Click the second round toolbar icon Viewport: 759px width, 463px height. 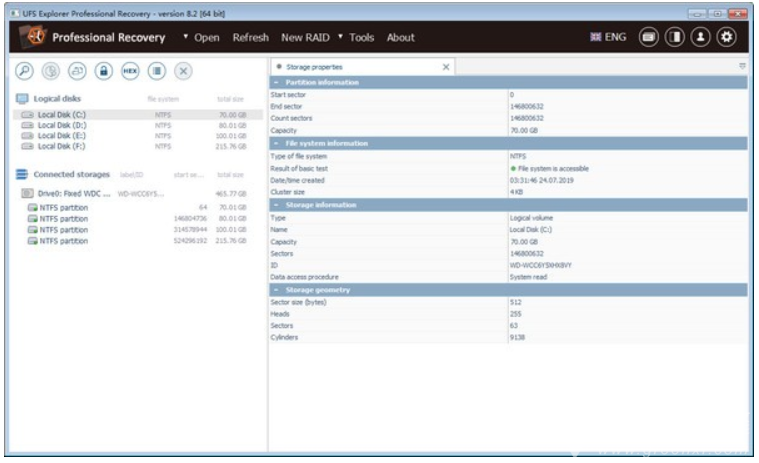(x=51, y=71)
